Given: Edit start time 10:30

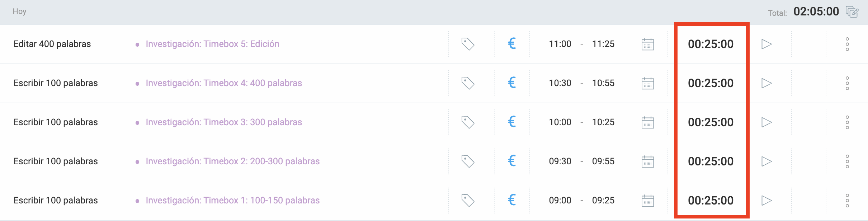Looking at the screenshot, I should coord(560,83).
